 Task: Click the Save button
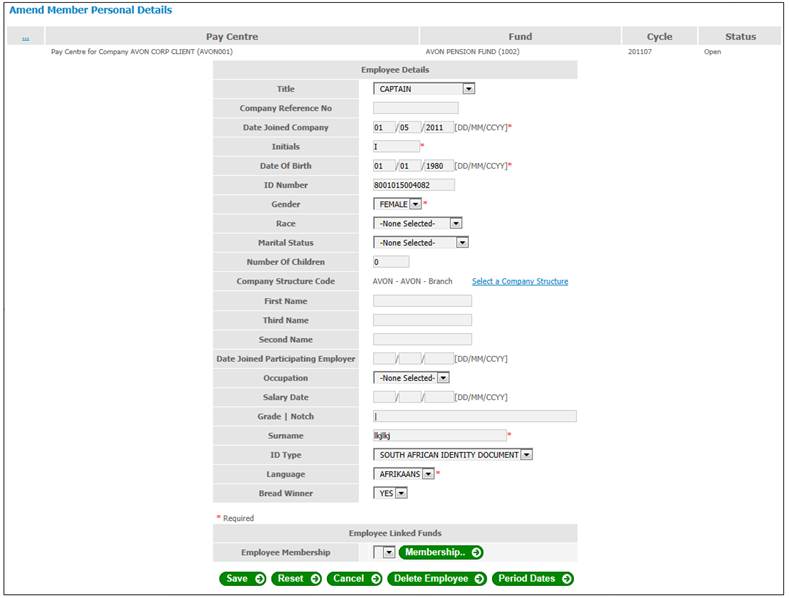pyautogui.click(x=242, y=578)
